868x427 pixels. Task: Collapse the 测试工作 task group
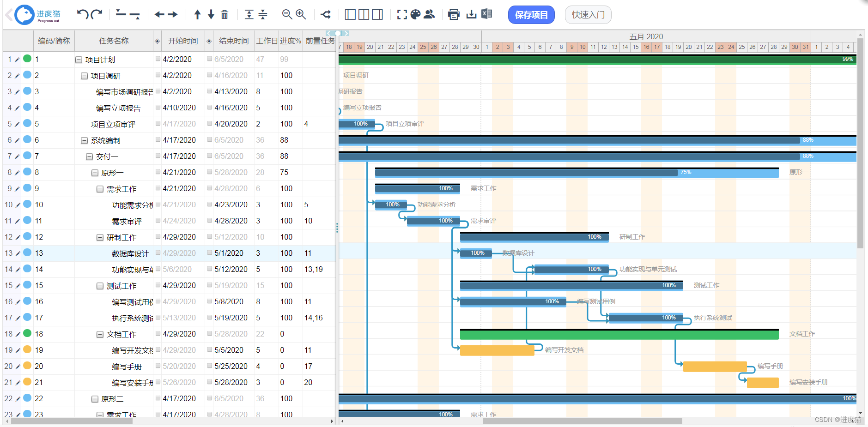pos(100,286)
